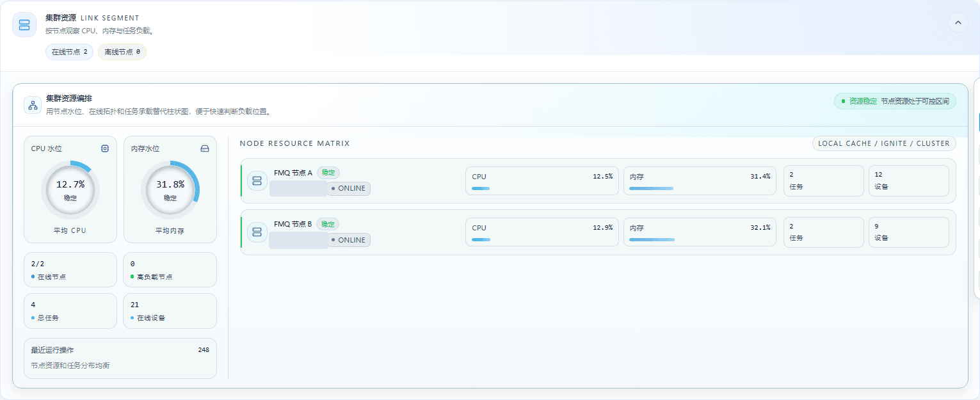
Task: Click the server icon of FMQ 节点 A
Action: click(x=257, y=180)
